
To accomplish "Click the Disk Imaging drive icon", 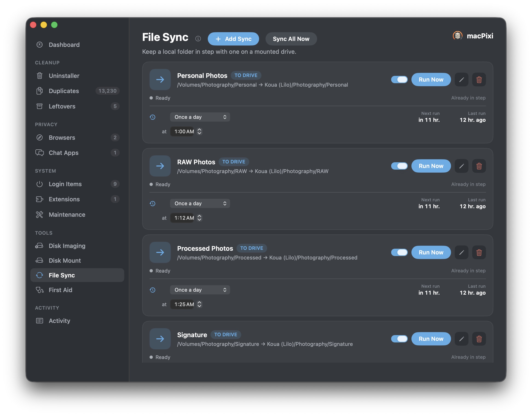I will (40, 246).
